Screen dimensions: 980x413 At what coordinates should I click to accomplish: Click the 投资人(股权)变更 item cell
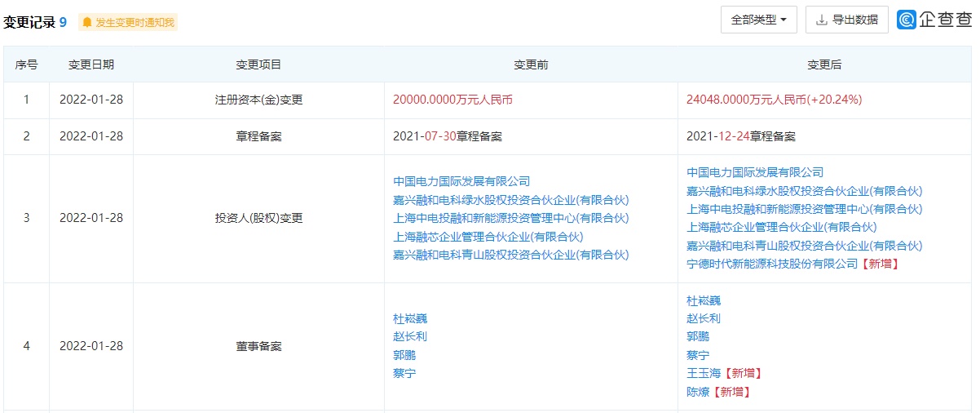point(258,218)
